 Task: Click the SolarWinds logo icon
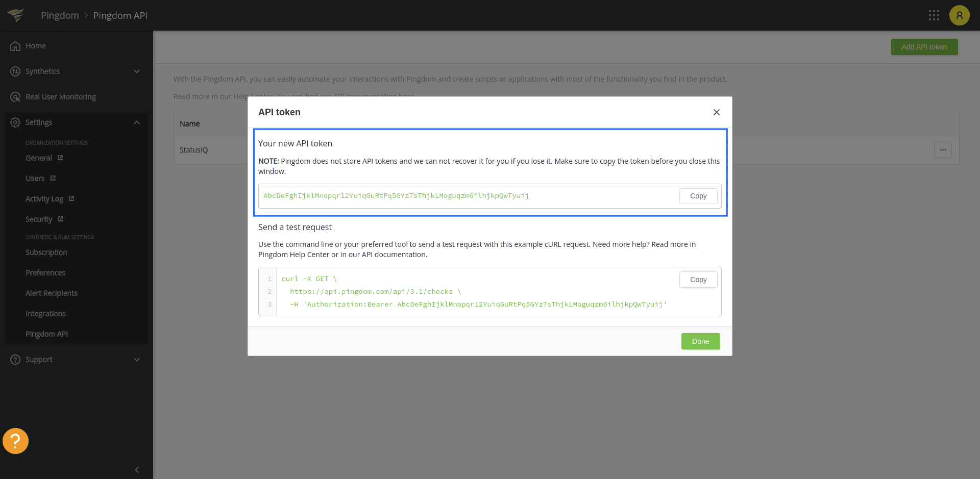[16, 15]
